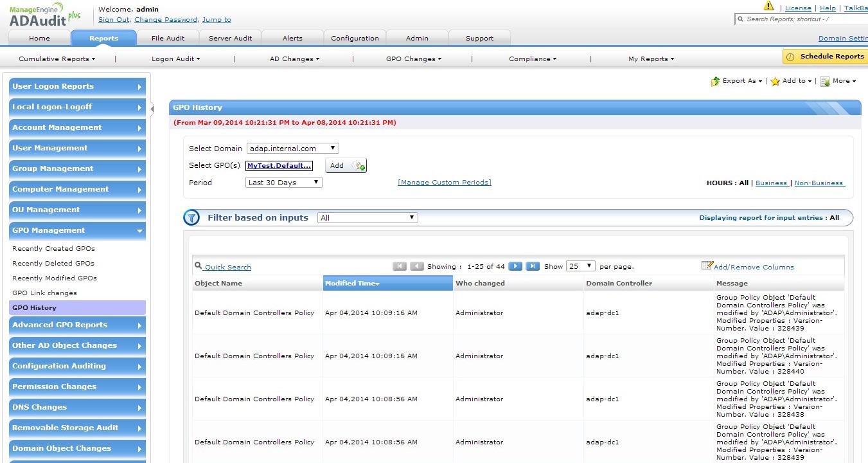Click the warning triangle near License
The width and height of the screenshot is (868, 463).
pos(768,5)
